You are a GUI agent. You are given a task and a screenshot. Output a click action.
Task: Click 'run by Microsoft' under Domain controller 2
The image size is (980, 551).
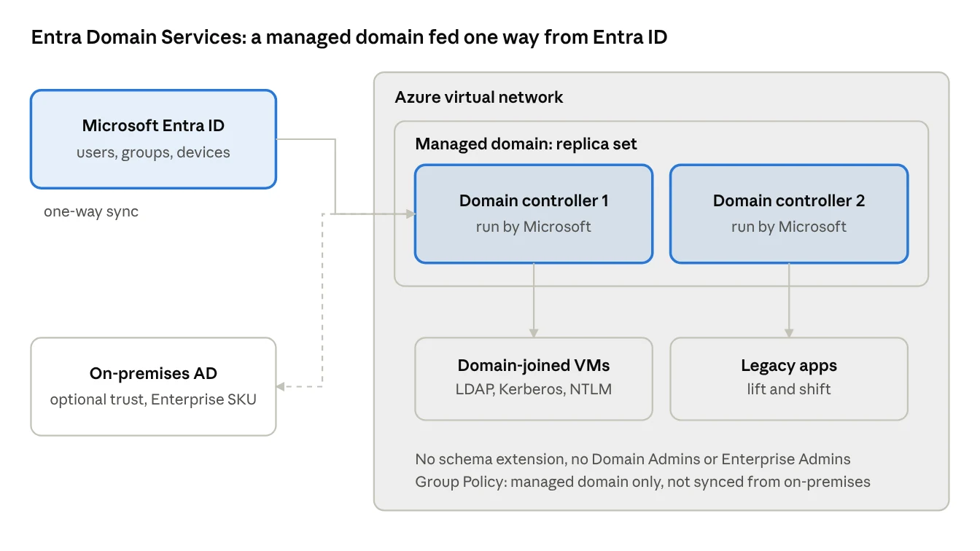pos(789,227)
